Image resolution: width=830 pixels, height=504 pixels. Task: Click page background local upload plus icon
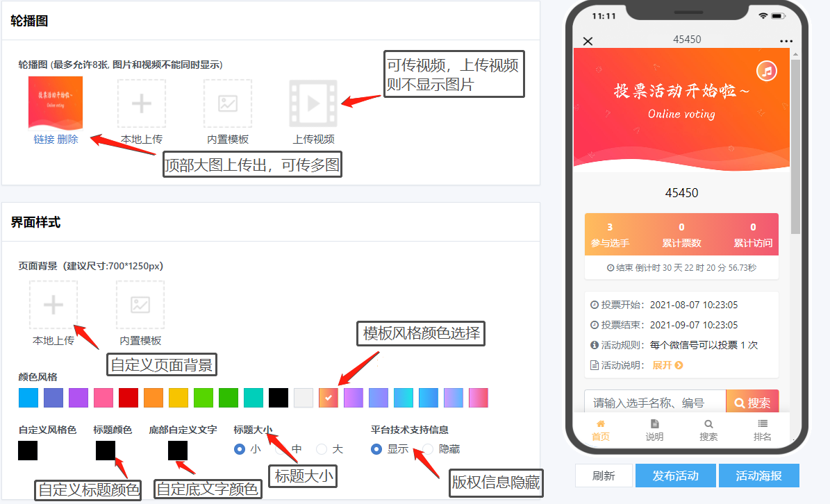[x=53, y=305]
